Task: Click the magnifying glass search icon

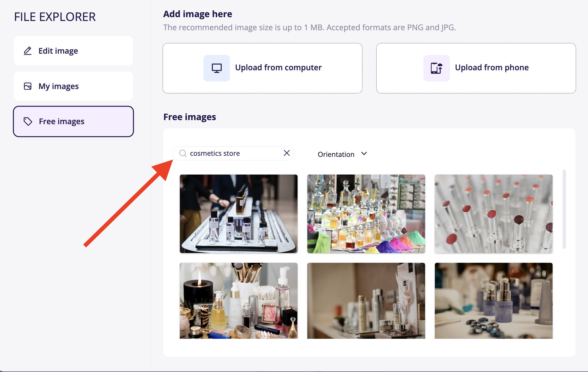Action: coord(183,153)
